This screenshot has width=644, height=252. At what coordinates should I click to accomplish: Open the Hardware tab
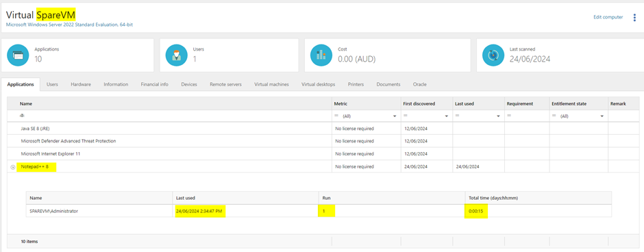coord(81,84)
